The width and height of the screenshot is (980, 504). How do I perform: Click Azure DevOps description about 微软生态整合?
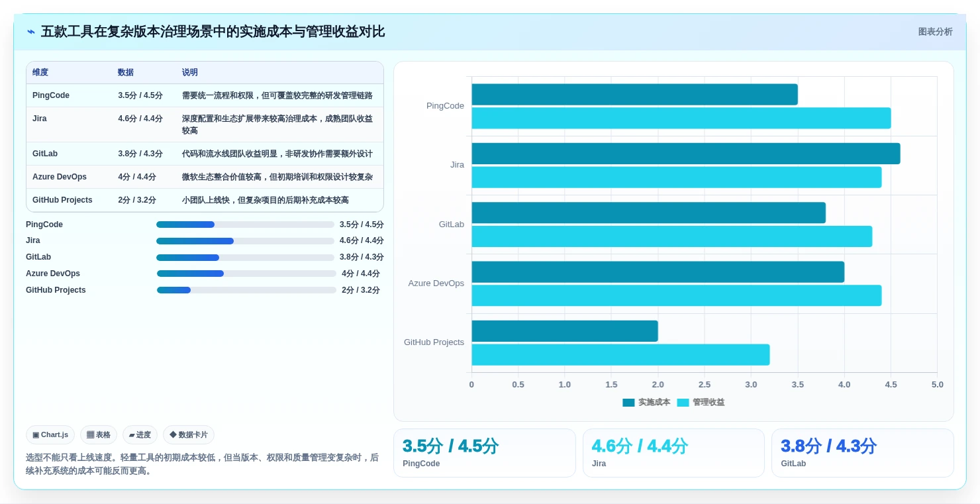click(277, 177)
